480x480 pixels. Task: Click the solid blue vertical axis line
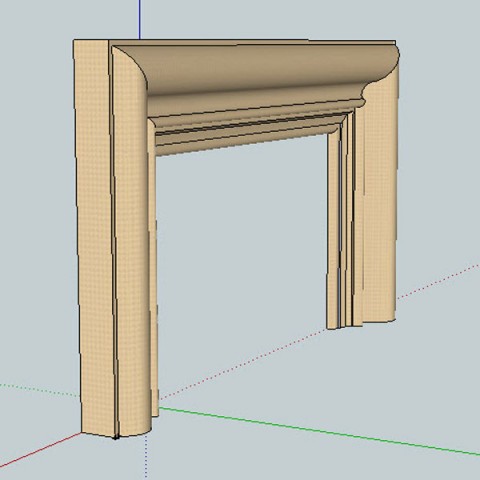point(139,19)
